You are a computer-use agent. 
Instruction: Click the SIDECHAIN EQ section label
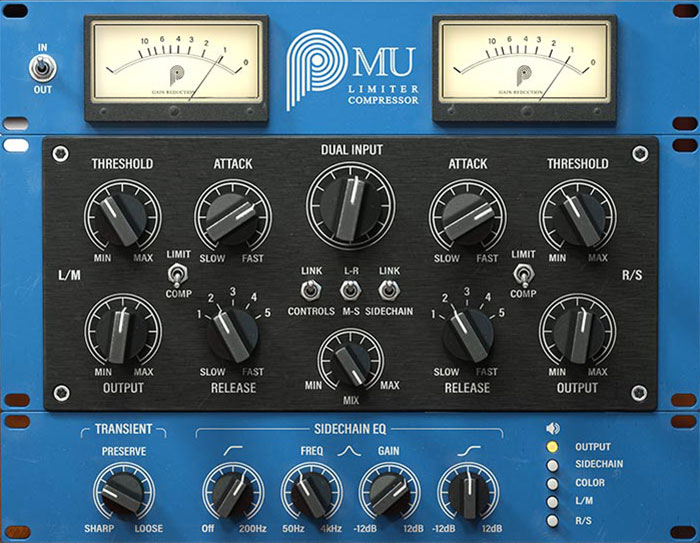click(350, 429)
